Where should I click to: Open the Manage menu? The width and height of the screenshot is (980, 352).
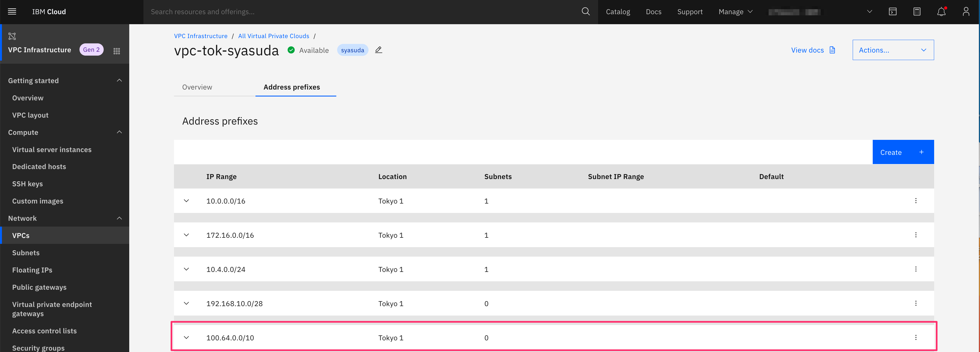735,12
